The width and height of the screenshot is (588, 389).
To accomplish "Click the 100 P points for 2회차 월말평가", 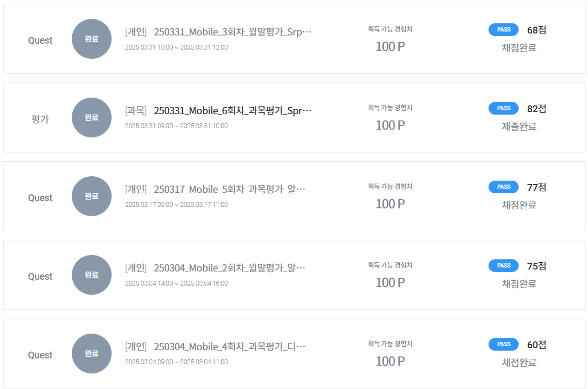I will (x=390, y=283).
